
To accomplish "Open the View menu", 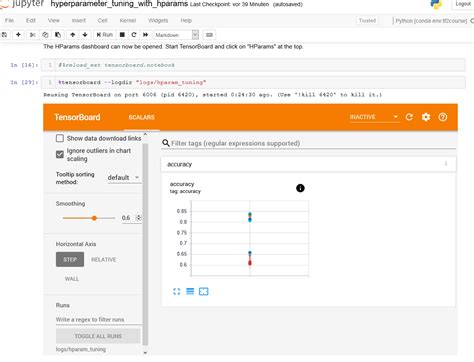I will coord(53,20).
